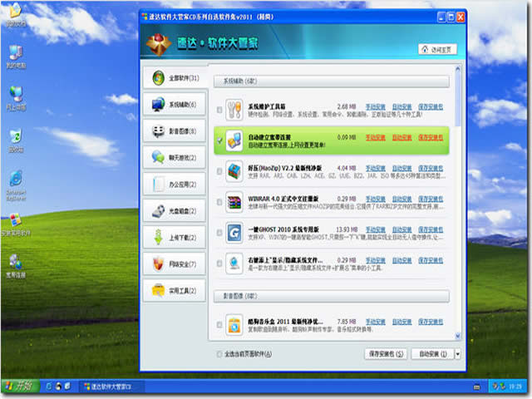Viewport: 532px width, 399px height.
Task: Select 光盘磁盘(2) category tab
Action: point(175,211)
